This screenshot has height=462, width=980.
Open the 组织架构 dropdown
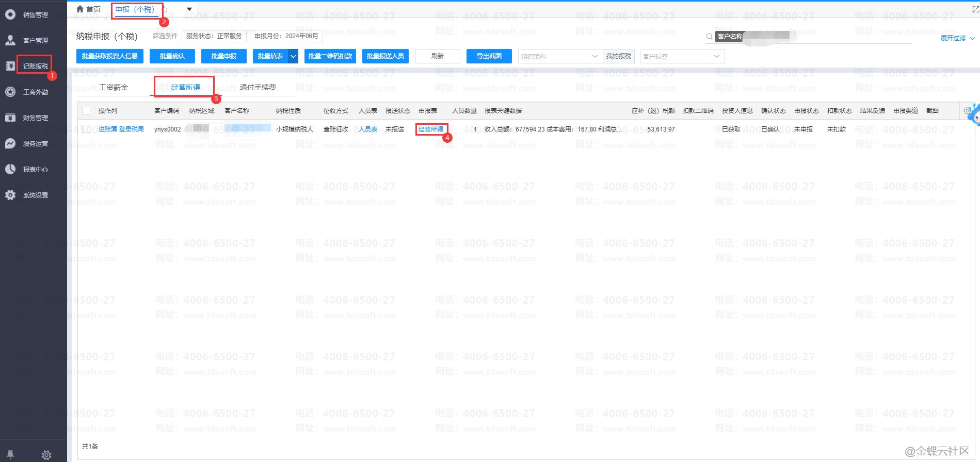click(560, 56)
